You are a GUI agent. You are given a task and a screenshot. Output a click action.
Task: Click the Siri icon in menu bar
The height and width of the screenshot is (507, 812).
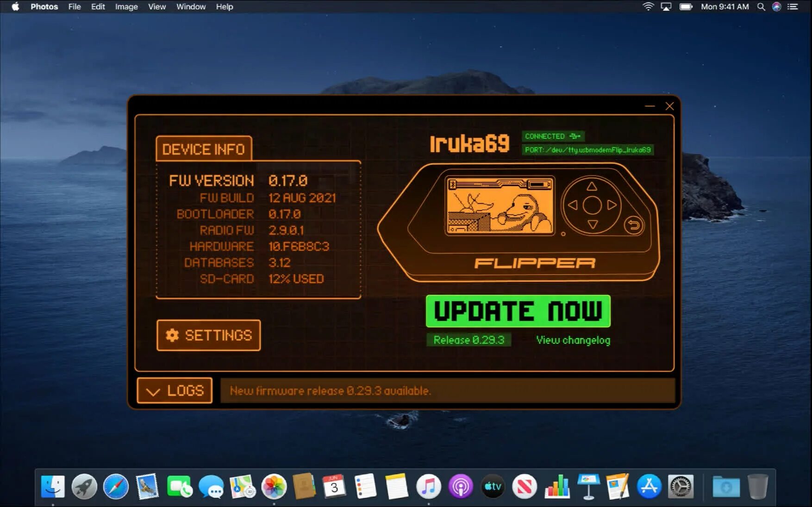coord(777,6)
